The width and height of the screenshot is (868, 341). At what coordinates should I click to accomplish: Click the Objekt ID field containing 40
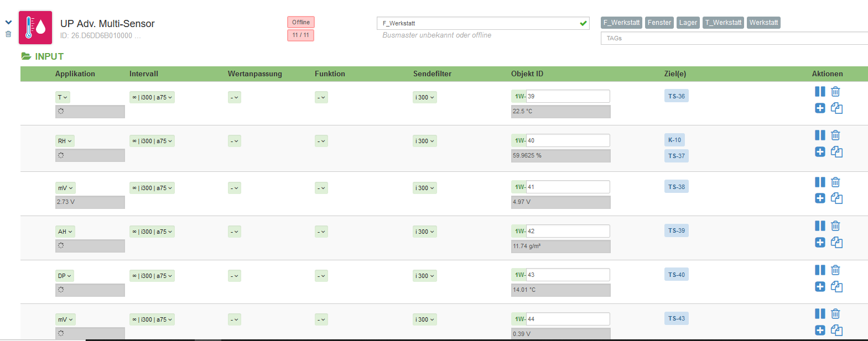click(x=567, y=140)
